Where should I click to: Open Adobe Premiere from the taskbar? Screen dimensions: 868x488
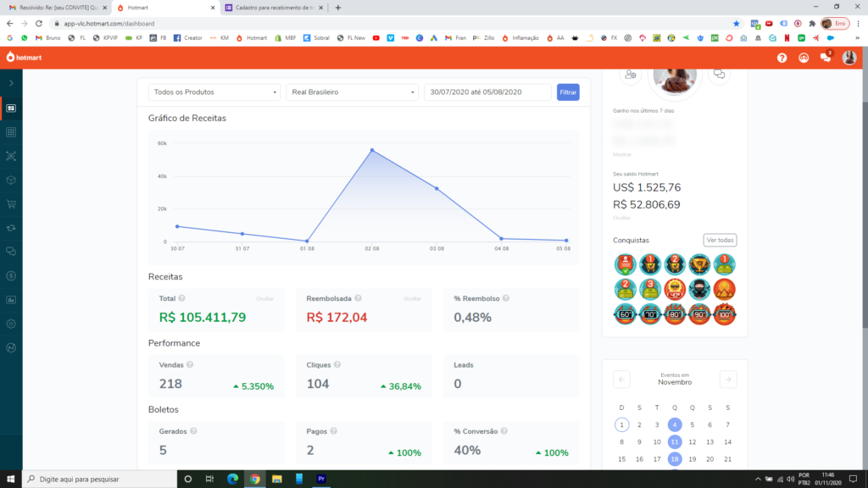[321, 480]
